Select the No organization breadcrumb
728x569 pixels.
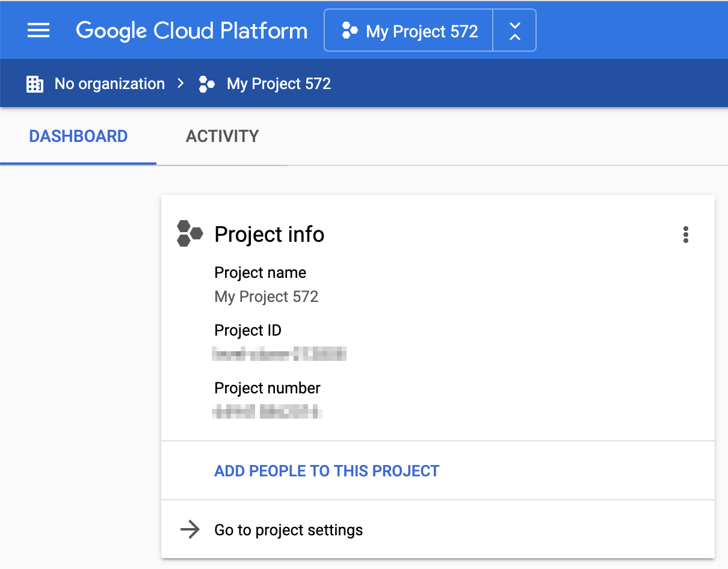click(x=110, y=84)
